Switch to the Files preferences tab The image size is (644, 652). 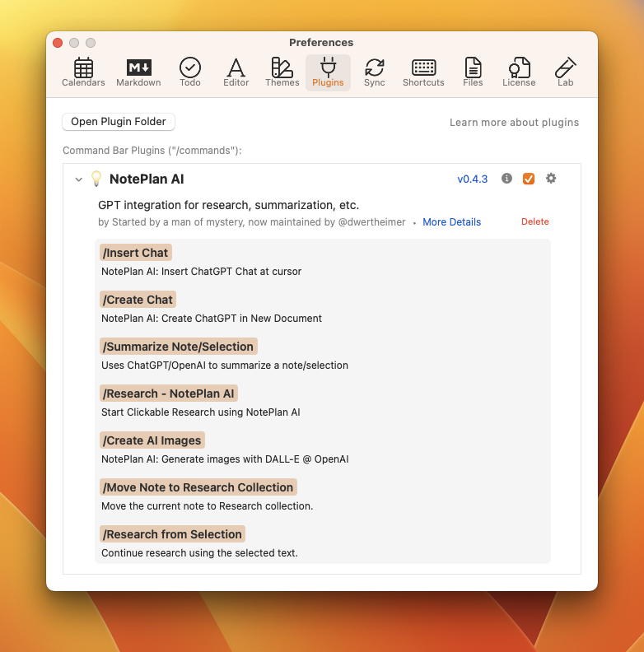coord(473,72)
